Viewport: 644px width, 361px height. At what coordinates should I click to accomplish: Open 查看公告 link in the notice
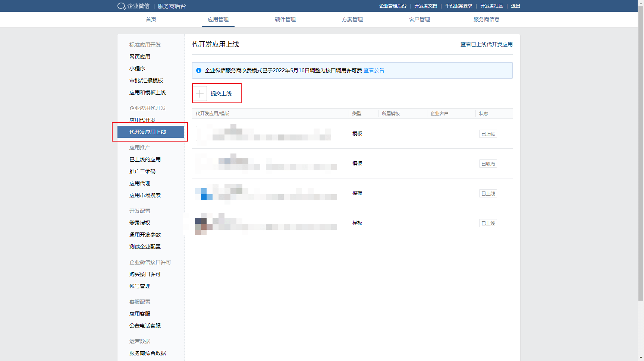click(374, 70)
